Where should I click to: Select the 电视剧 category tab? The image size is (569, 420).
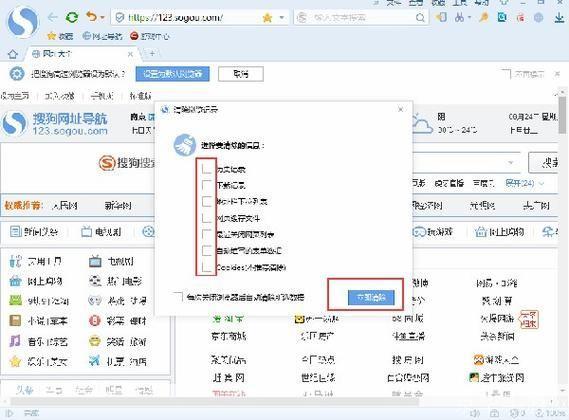(x=101, y=232)
